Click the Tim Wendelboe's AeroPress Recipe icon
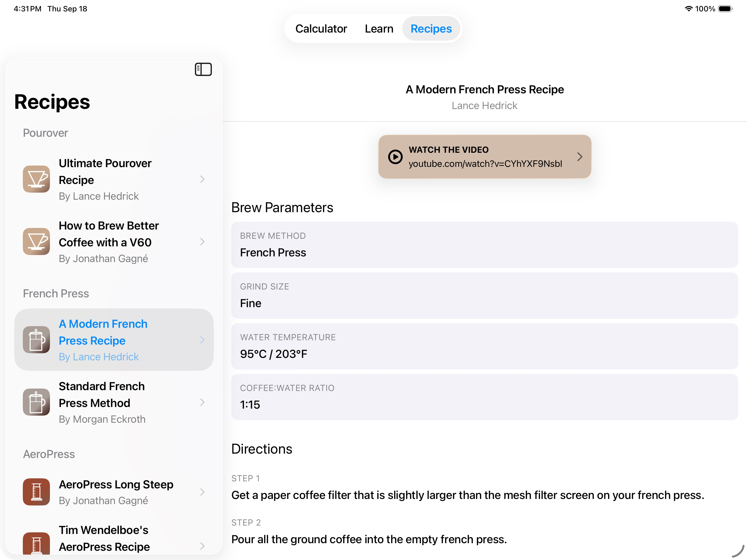This screenshot has height=560, width=747. pos(36,543)
